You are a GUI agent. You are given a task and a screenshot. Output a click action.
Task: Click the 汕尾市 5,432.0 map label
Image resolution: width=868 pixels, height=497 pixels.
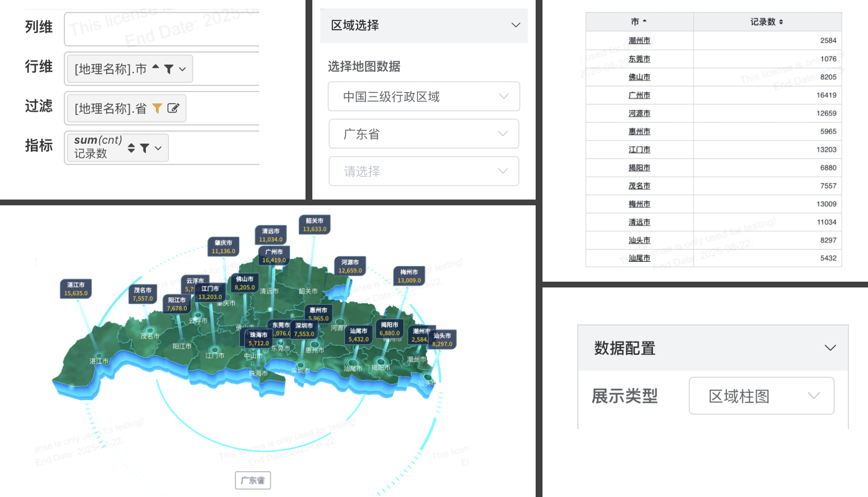click(358, 335)
